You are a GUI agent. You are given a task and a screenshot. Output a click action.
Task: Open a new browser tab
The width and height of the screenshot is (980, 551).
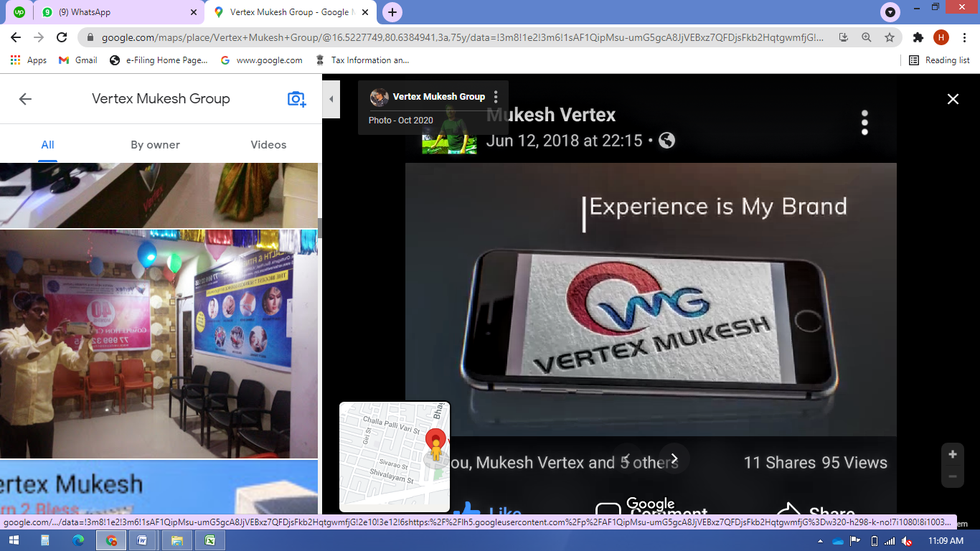pyautogui.click(x=392, y=12)
